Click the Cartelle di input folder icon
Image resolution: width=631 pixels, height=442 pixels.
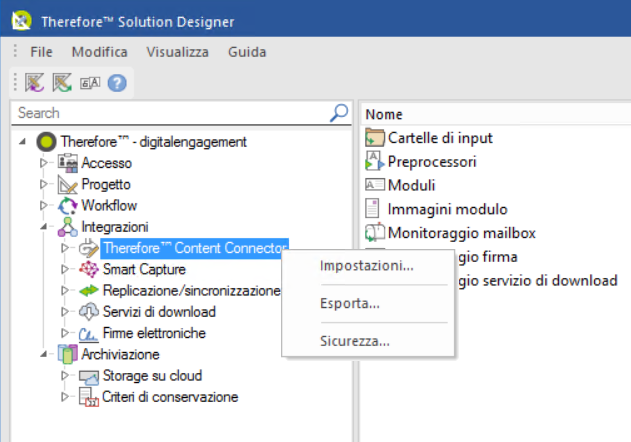(x=375, y=137)
